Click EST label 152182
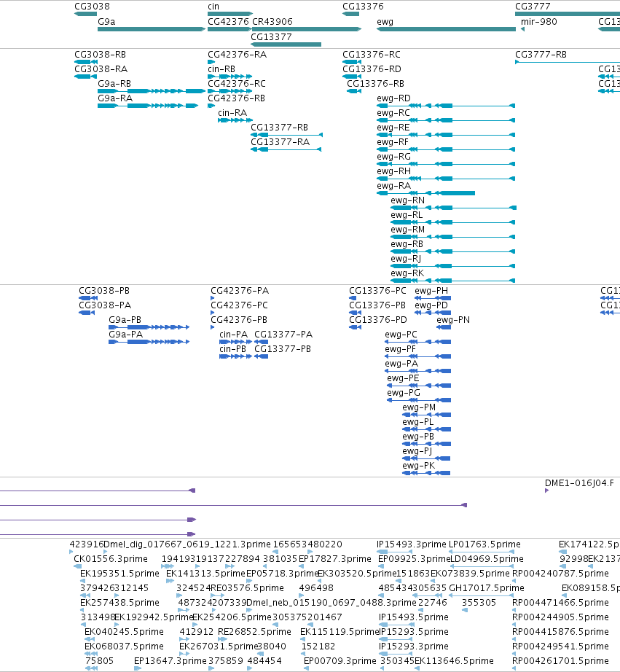The image size is (620, 672). click(318, 646)
